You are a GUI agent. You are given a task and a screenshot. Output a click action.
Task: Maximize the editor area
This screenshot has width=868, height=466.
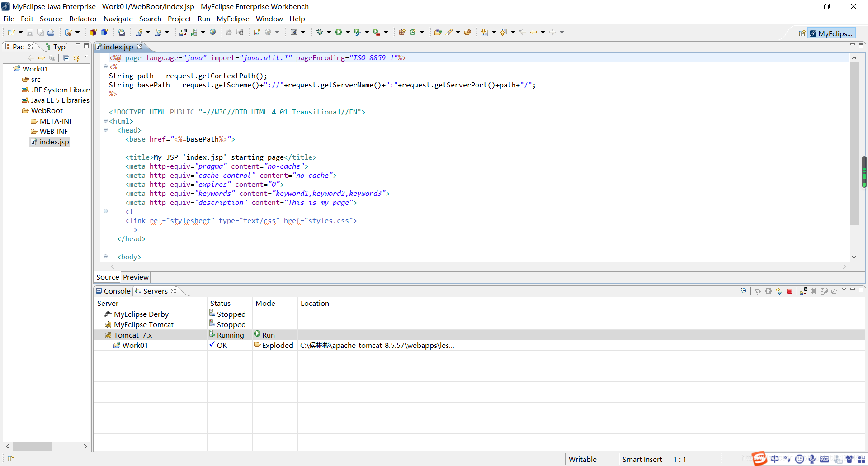click(x=861, y=45)
